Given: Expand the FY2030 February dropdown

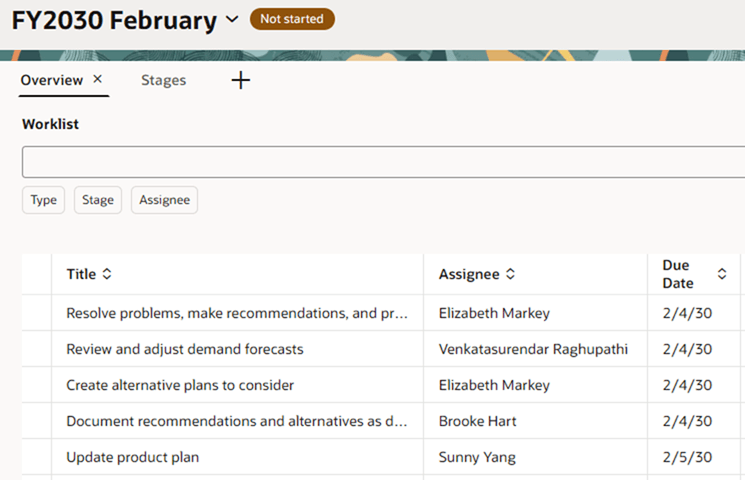Looking at the screenshot, I should click(232, 19).
